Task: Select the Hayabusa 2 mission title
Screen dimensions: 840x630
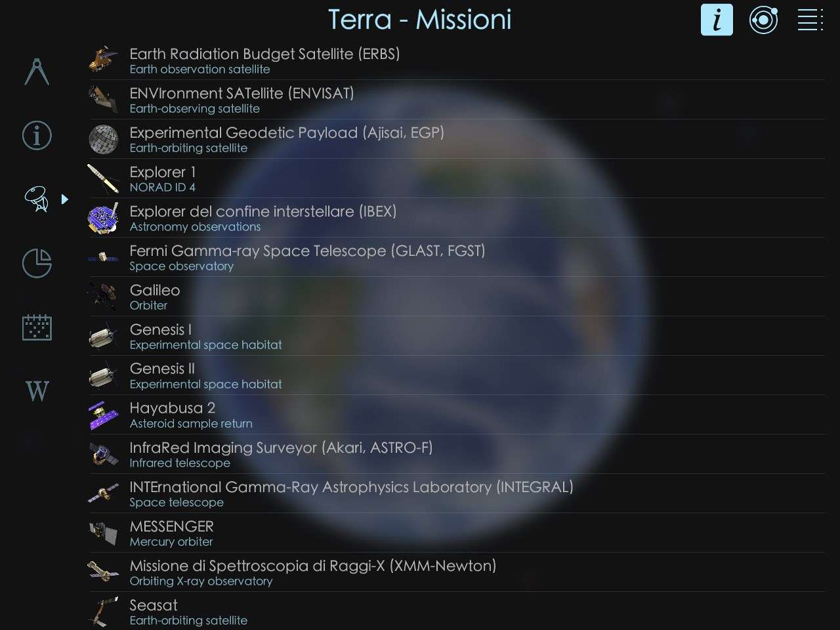Action: click(x=173, y=408)
